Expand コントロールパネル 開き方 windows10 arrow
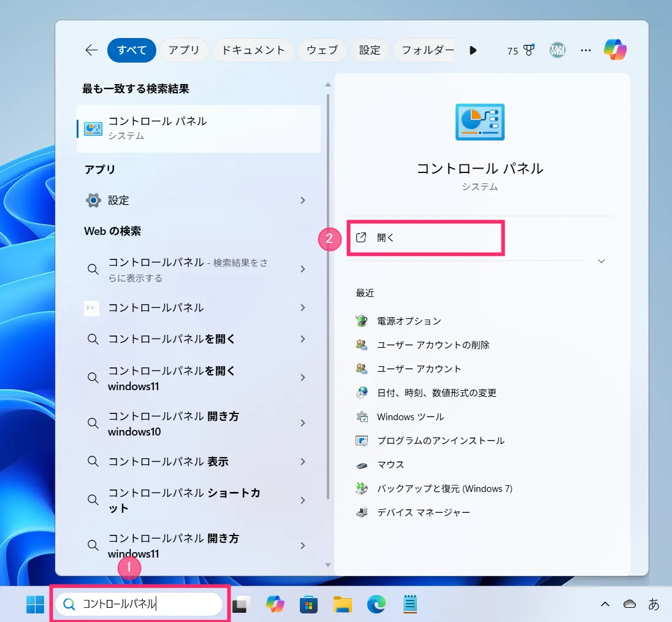 tap(302, 423)
